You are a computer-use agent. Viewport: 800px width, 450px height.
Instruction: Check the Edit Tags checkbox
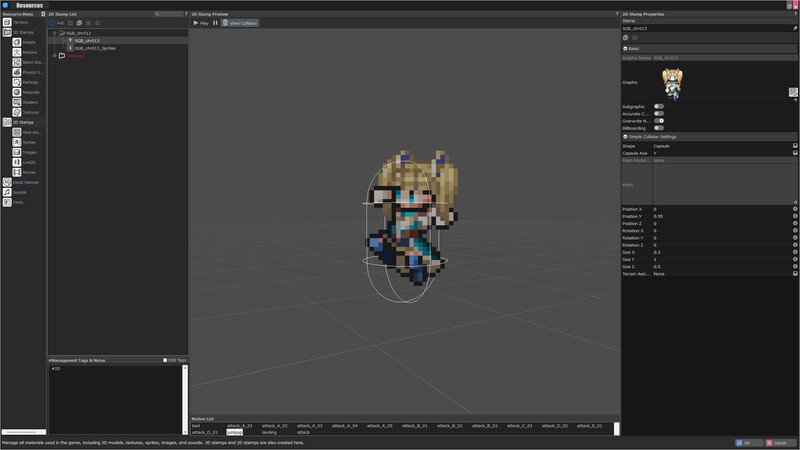pyautogui.click(x=165, y=360)
